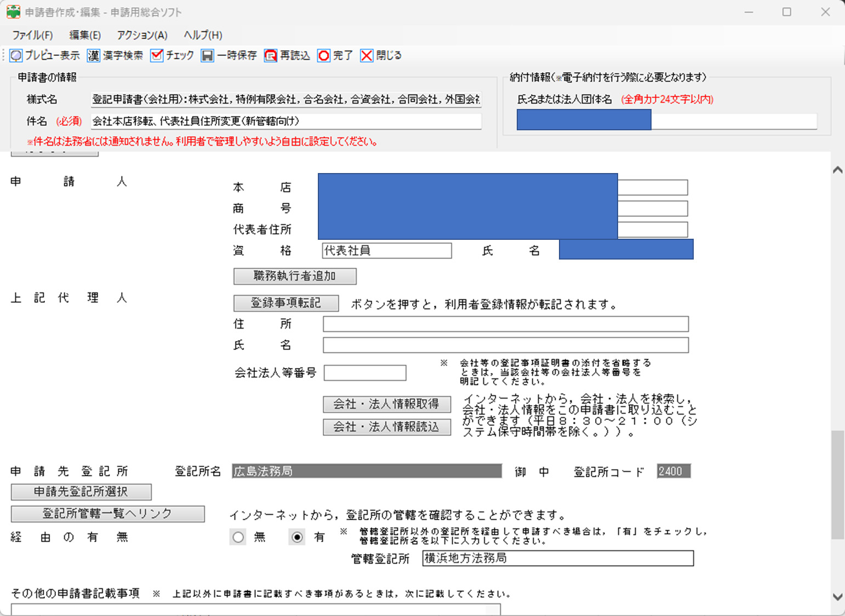
Task: Click the 職務執行者追加 button
Action: coord(295,276)
